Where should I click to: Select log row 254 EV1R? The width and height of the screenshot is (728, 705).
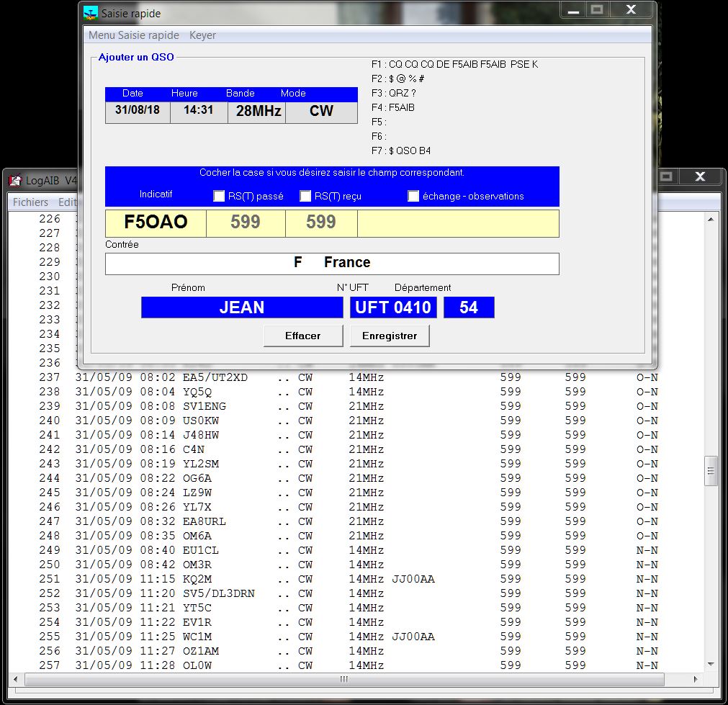pos(349,622)
